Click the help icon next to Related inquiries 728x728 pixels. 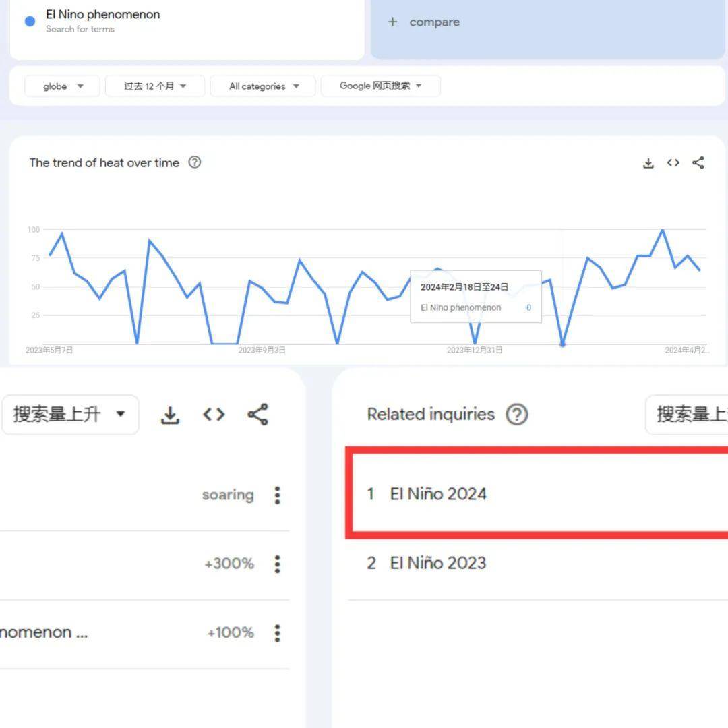[517, 415]
